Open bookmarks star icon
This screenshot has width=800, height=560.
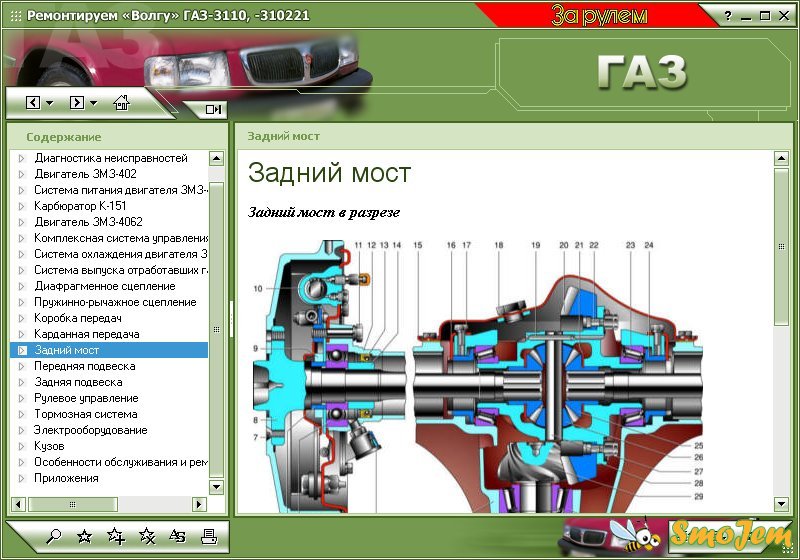84,536
